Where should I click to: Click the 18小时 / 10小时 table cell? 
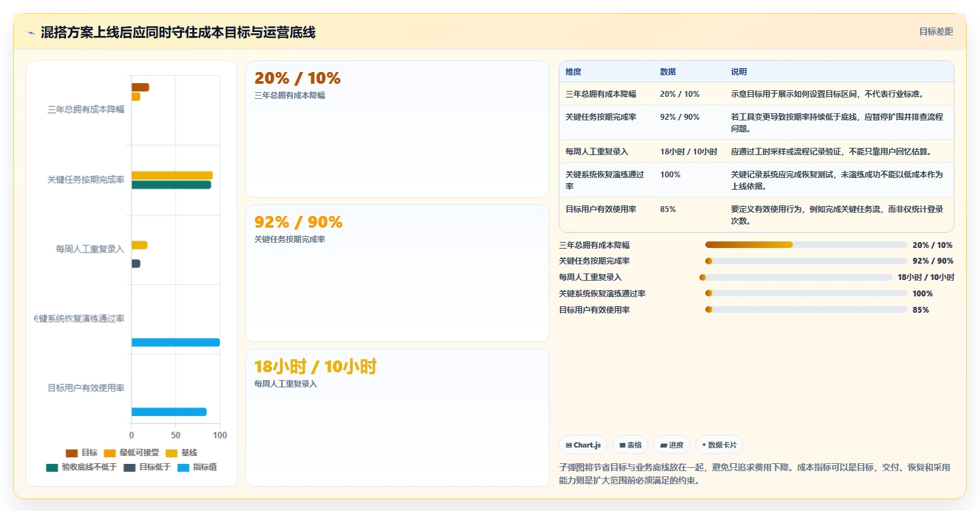coord(688,152)
